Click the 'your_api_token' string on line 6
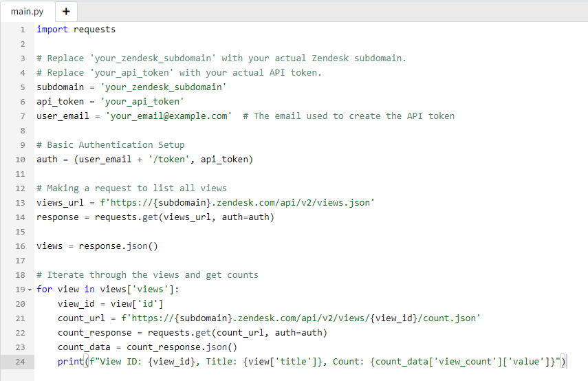This screenshot has height=381, width=588. point(142,102)
